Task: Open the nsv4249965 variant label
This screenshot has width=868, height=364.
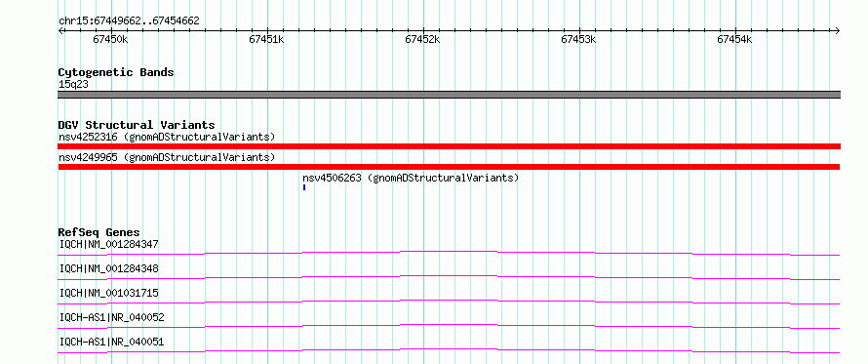Action: 167,158
